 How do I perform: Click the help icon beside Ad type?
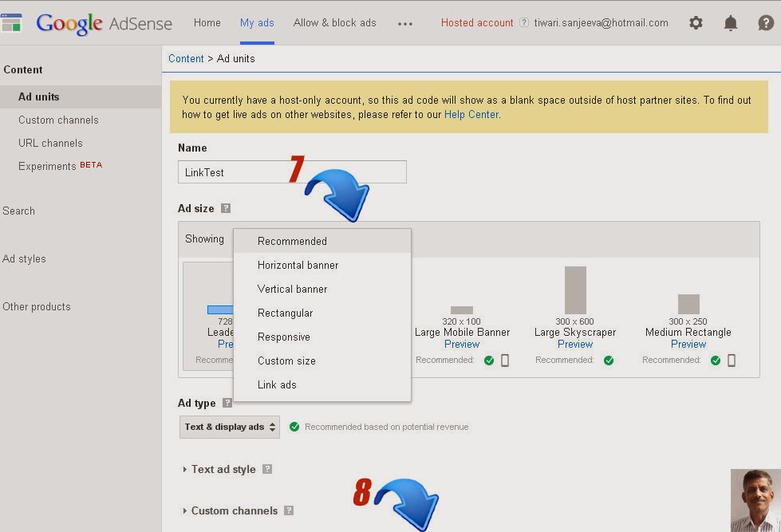tap(227, 403)
